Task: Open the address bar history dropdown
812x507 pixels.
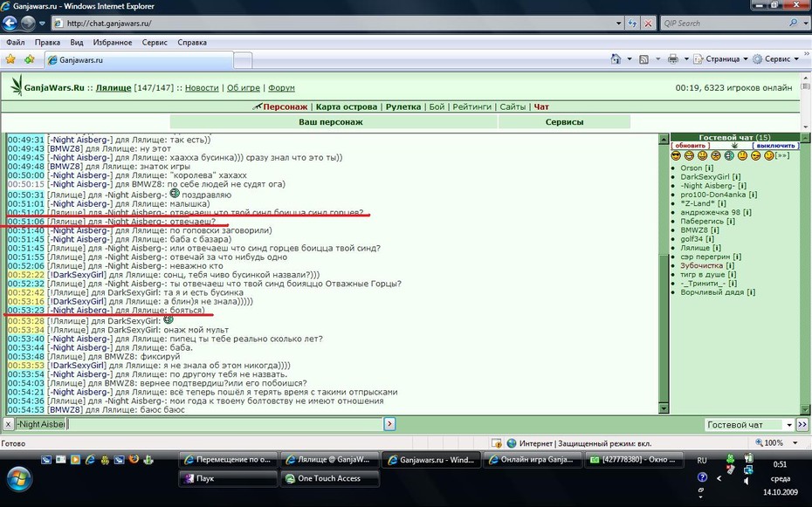Action: (x=618, y=24)
